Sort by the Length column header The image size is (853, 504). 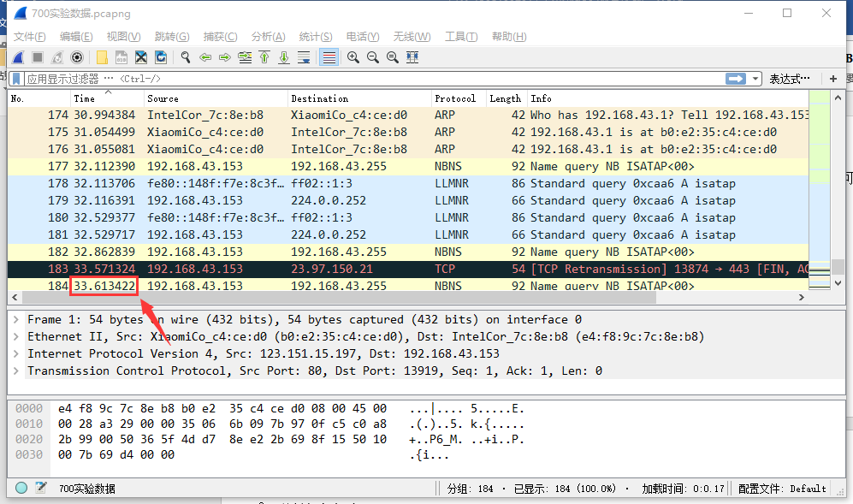(506, 98)
